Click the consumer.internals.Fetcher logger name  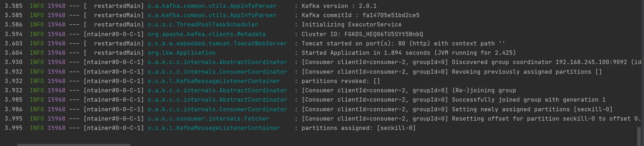(208, 119)
